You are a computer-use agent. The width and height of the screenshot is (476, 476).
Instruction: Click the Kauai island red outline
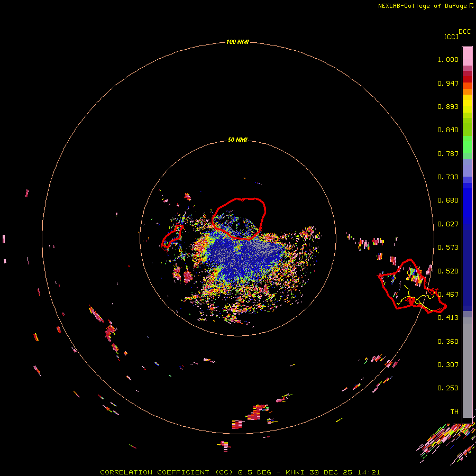(239, 218)
